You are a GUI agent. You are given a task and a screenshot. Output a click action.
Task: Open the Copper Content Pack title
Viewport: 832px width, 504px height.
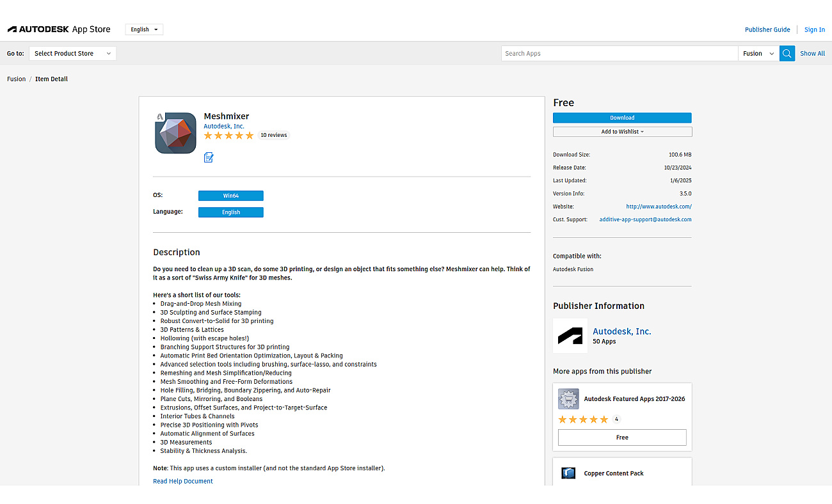[614, 474]
